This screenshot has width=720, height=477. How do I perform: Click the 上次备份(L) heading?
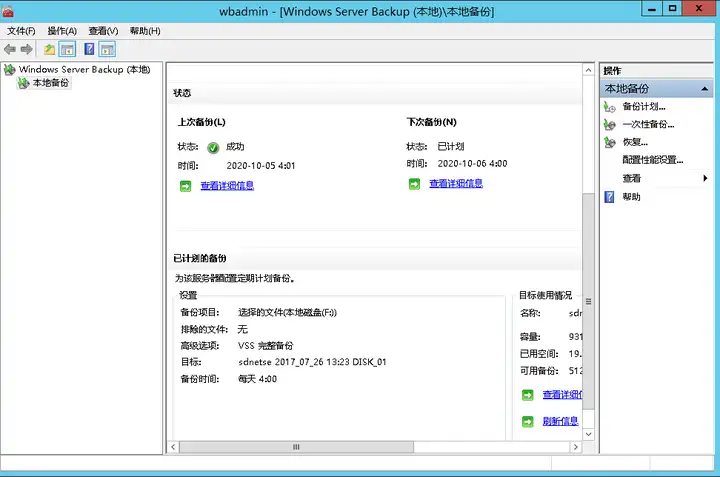point(202,122)
